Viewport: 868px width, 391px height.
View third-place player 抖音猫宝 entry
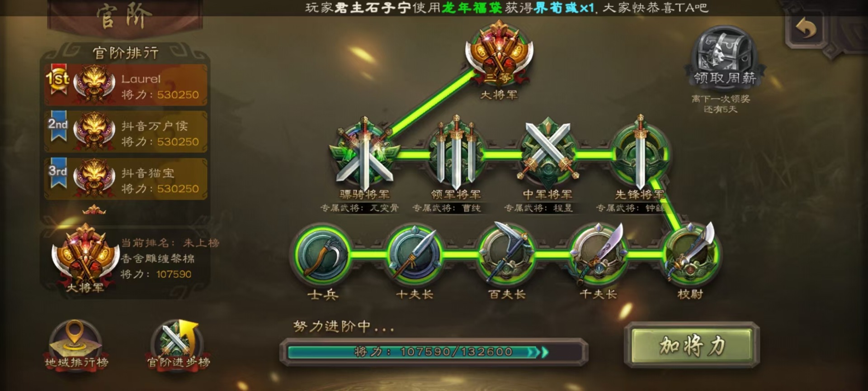(x=126, y=179)
